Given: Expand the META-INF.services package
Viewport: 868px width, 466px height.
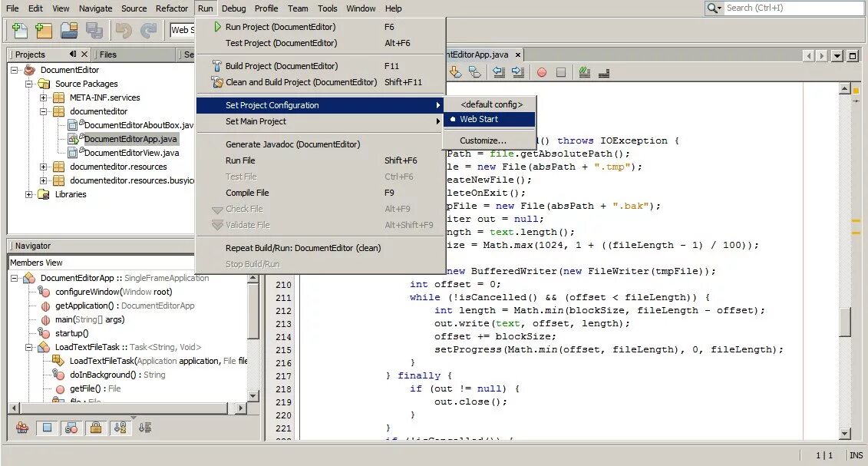Looking at the screenshot, I should (x=43, y=97).
